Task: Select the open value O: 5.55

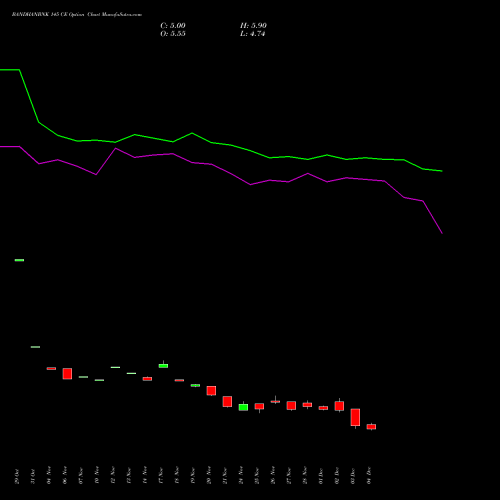Action: coord(173,34)
